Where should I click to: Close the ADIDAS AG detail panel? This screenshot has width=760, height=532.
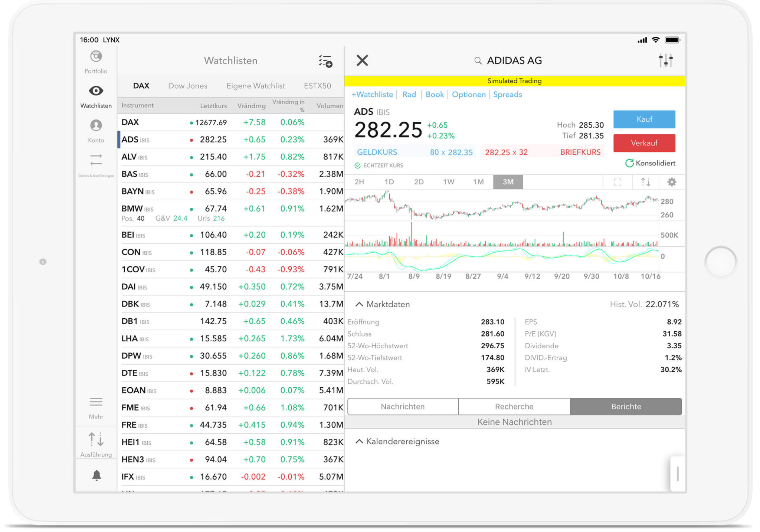pyautogui.click(x=362, y=60)
